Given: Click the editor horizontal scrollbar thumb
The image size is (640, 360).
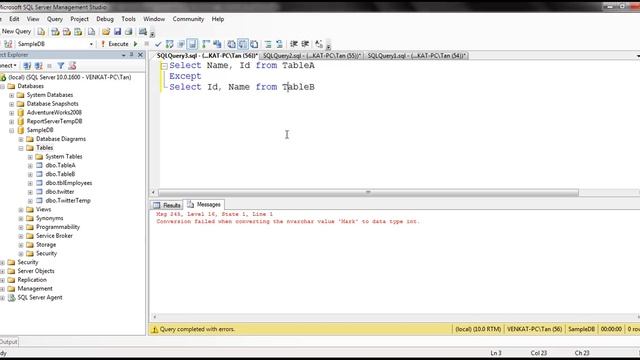Looking at the screenshot, I should (368, 192).
